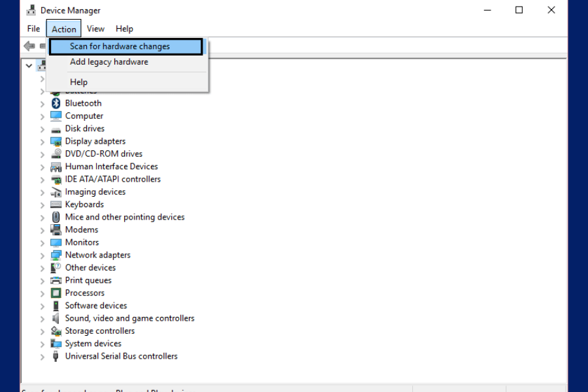Click the Monitors icon
The width and height of the screenshot is (588, 392).
(x=56, y=242)
